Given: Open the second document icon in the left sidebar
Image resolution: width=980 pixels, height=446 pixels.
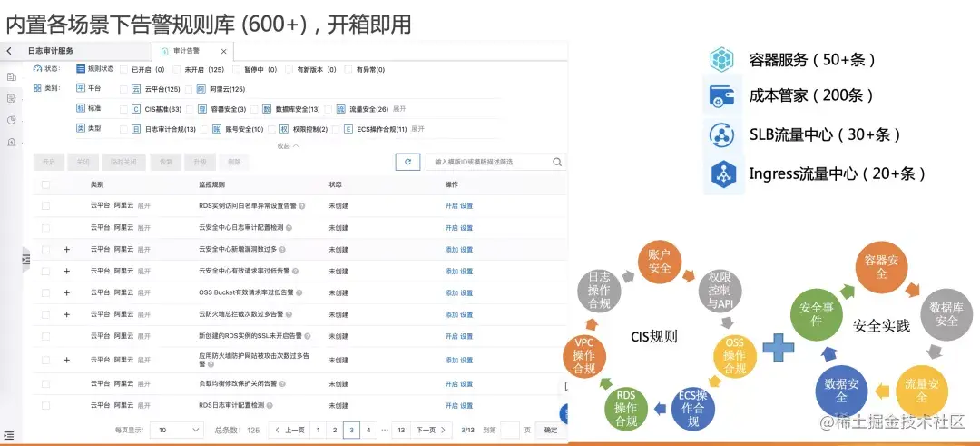Looking at the screenshot, I should (11, 98).
